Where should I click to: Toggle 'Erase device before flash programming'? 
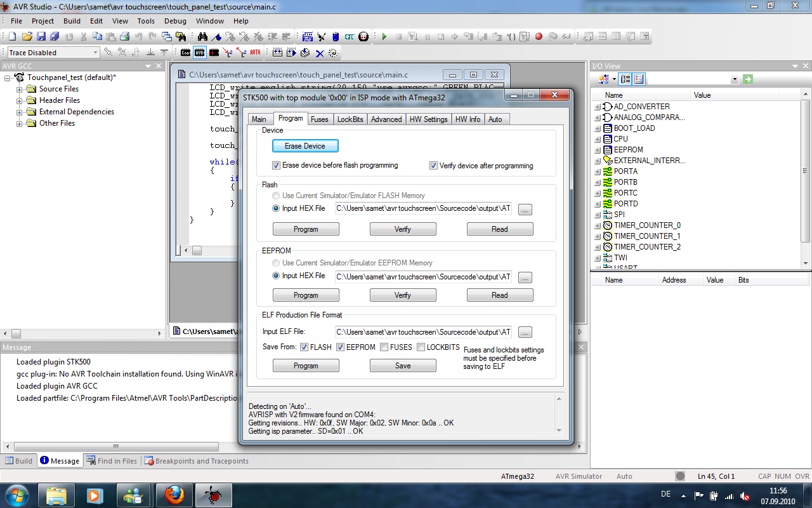(x=276, y=165)
